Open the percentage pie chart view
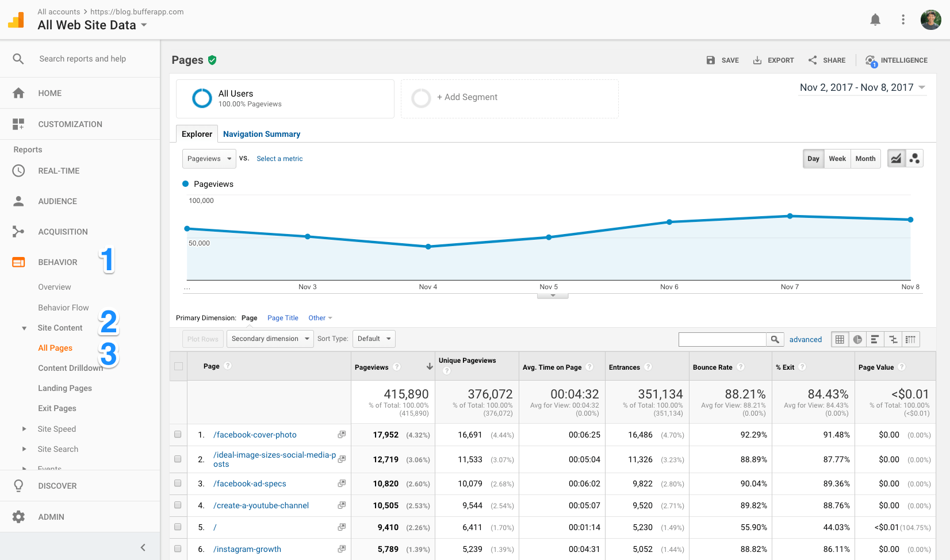Viewport: 950px width, 560px height. coord(857,339)
